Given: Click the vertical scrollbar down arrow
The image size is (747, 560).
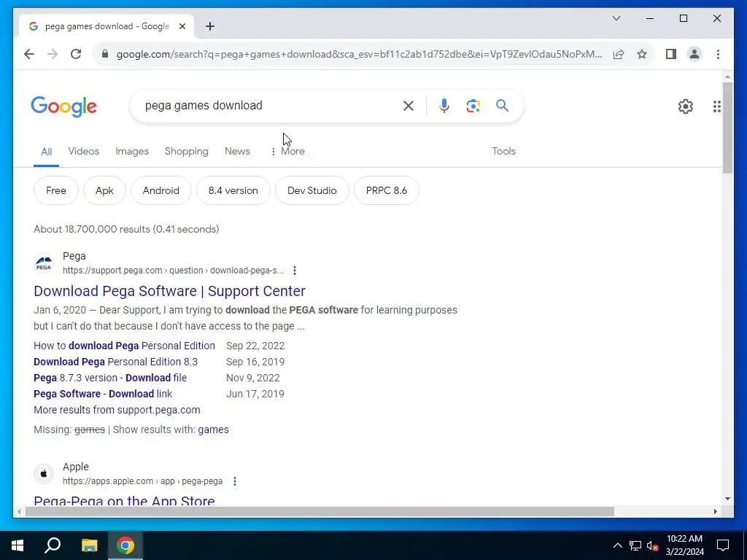Looking at the screenshot, I should coord(727,499).
